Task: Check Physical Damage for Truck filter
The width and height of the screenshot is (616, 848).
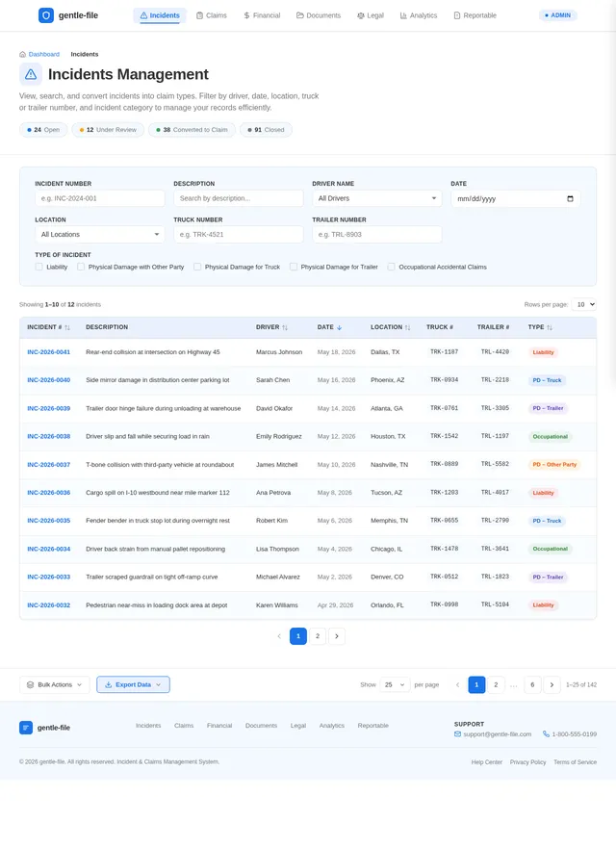Action: coord(197,267)
